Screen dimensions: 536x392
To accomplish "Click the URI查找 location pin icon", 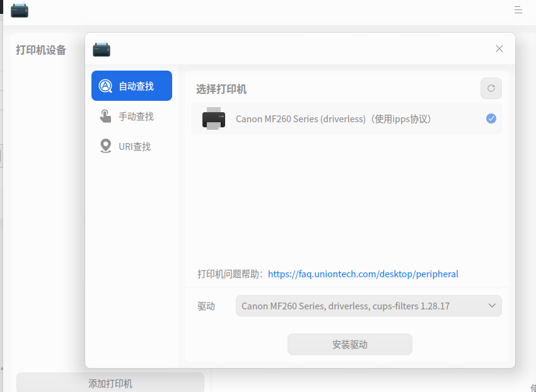I will [x=106, y=146].
